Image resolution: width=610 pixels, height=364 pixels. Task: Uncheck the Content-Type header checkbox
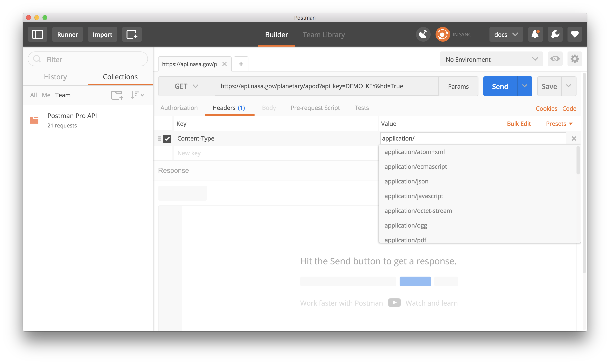click(167, 139)
